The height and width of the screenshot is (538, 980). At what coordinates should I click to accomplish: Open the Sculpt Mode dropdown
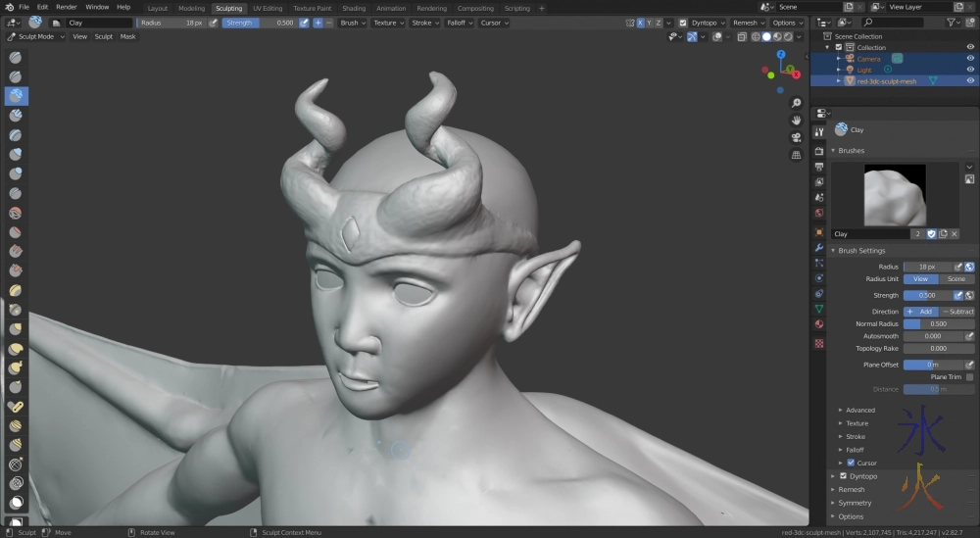point(36,36)
